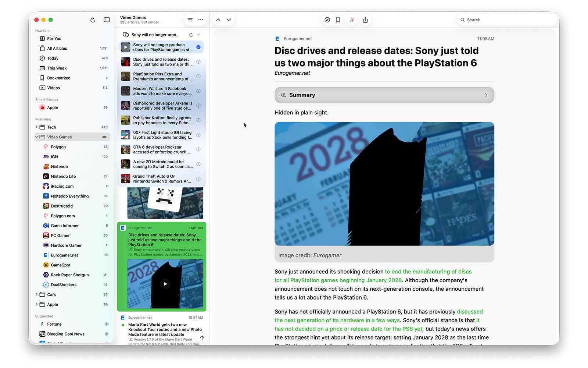
Task: Play the video on the PlayStation 6 card thumbnail
Action: coord(165,284)
